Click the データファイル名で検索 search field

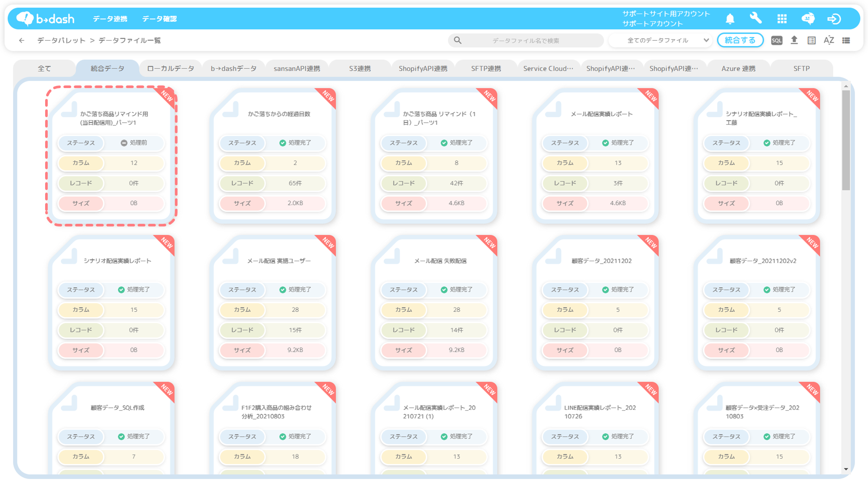pos(526,40)
